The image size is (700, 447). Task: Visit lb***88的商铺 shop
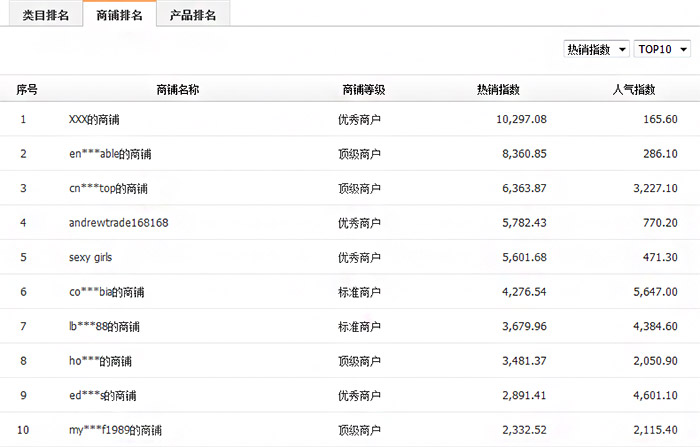pyautogui.click(x=104, y=326)
